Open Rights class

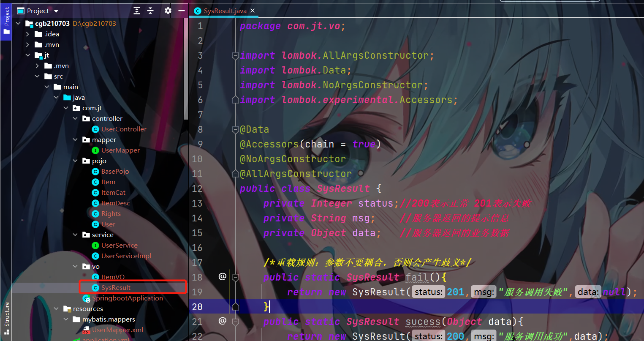tap(111, 213)
